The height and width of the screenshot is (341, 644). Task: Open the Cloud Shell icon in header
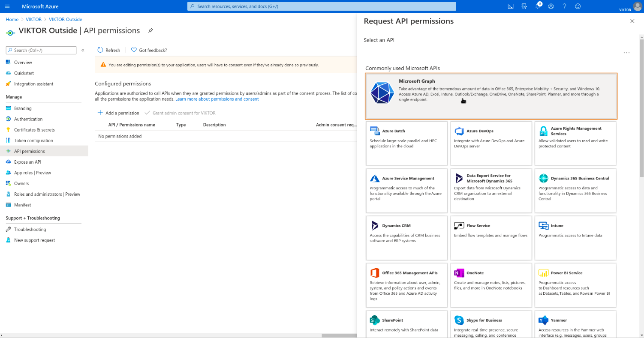pos(511,6)
